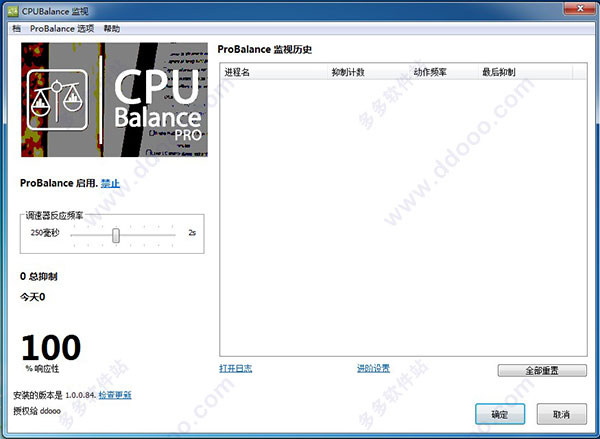Click the 0 总抑制 counter text
The width and height of the screenshot is (600, 439).
click(x=39, y=276)
